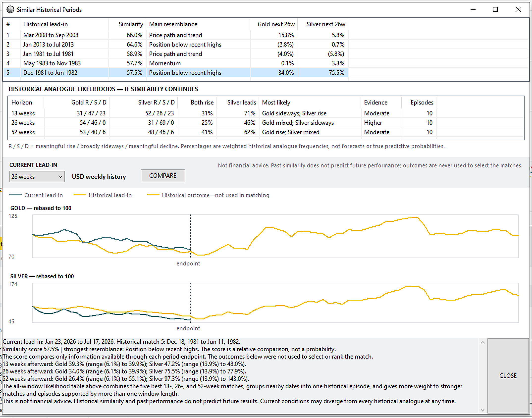Click the 13 weeks horizon row
The height and width of the screenshot is (418, 532).
(x=222, y=113)
